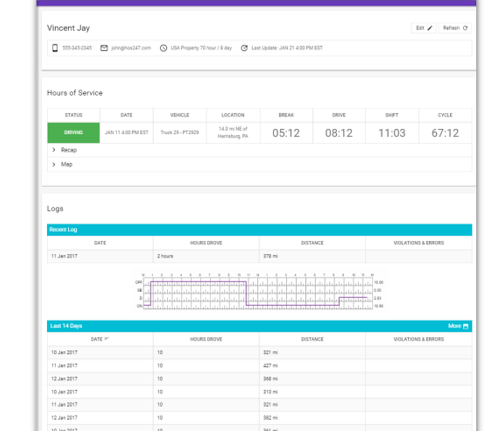Select the Recent Log header bar

pos(259,230)
